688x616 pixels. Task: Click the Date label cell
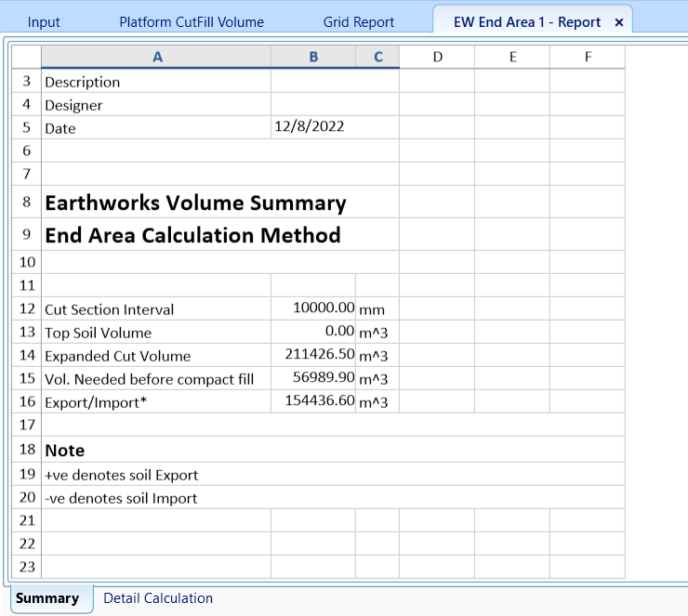tap(156, 127)
